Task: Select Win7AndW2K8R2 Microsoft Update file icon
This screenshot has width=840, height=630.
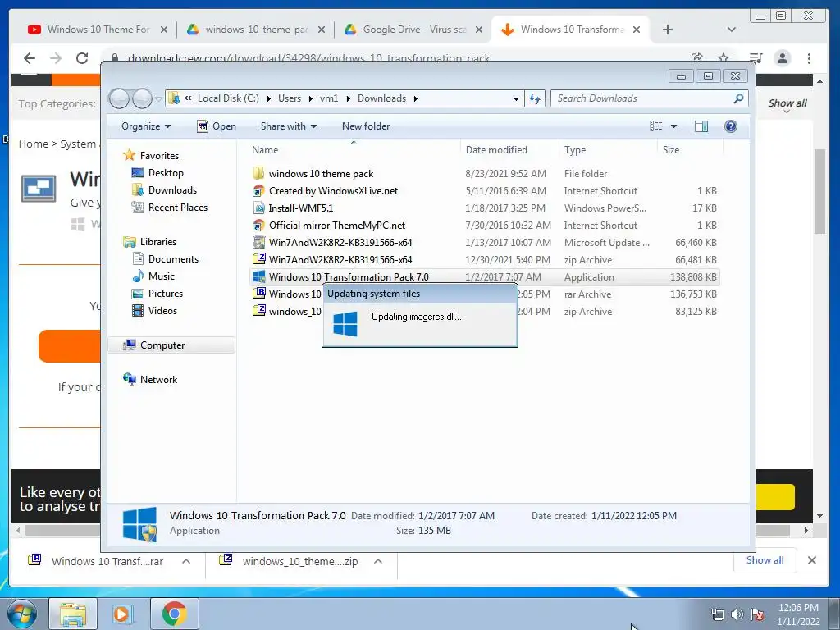Action: click(x=258, y=242)
